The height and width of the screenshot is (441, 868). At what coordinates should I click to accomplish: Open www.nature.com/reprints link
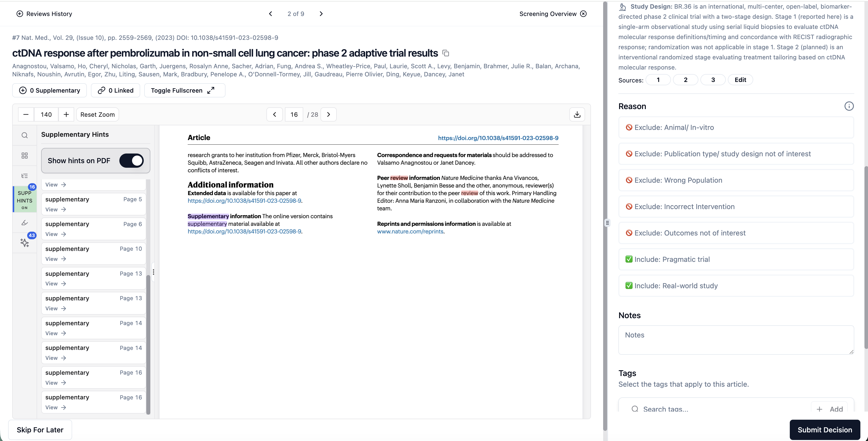410,232
